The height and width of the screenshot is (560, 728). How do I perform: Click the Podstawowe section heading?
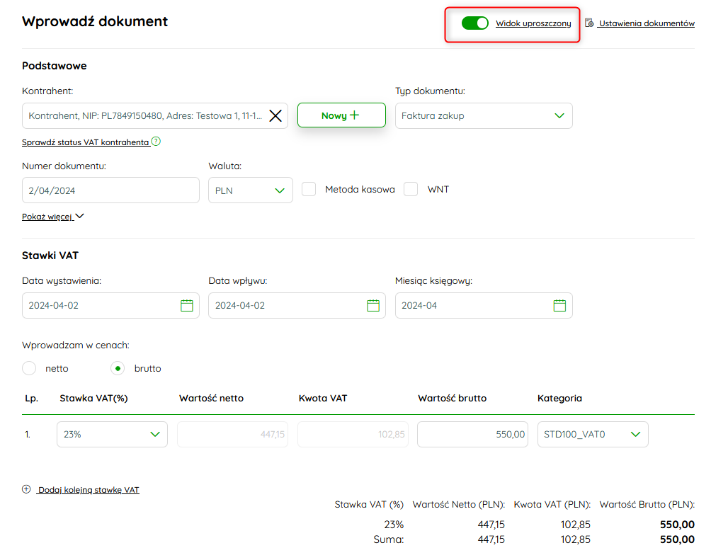pos(55,66)
